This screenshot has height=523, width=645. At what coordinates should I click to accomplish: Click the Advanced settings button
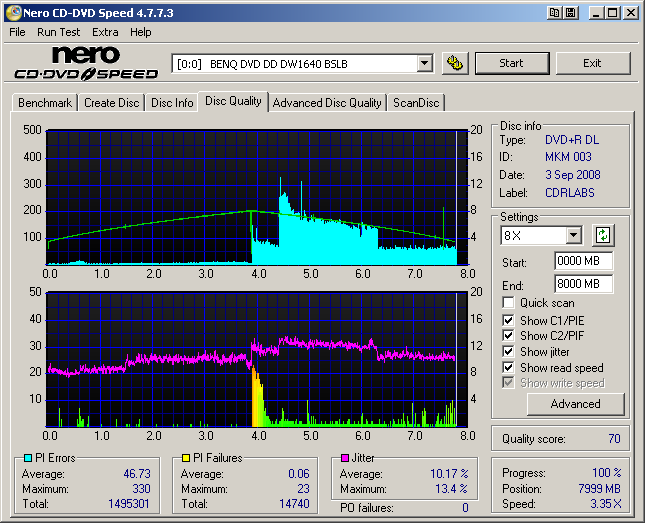575,404
